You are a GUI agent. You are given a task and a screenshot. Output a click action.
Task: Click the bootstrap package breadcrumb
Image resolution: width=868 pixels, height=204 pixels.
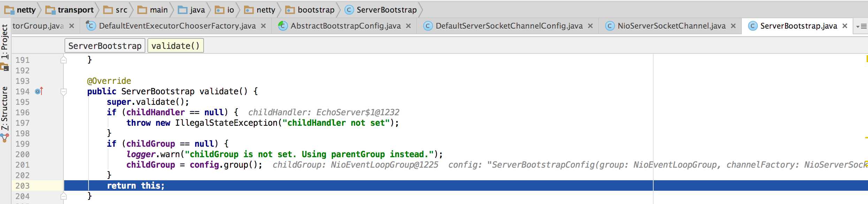[x=310, y=10]
